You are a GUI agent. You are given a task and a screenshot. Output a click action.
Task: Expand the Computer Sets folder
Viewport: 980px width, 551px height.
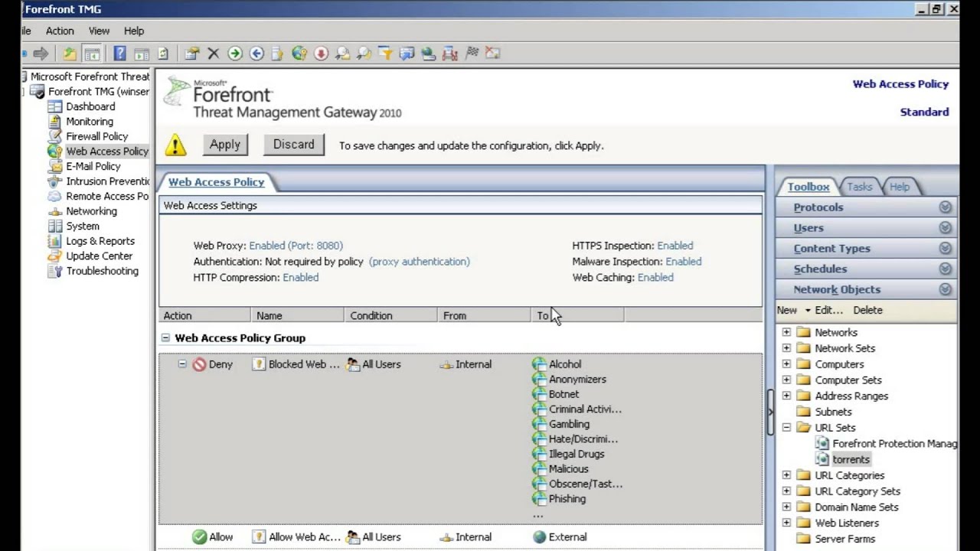[x=786, y=380]
